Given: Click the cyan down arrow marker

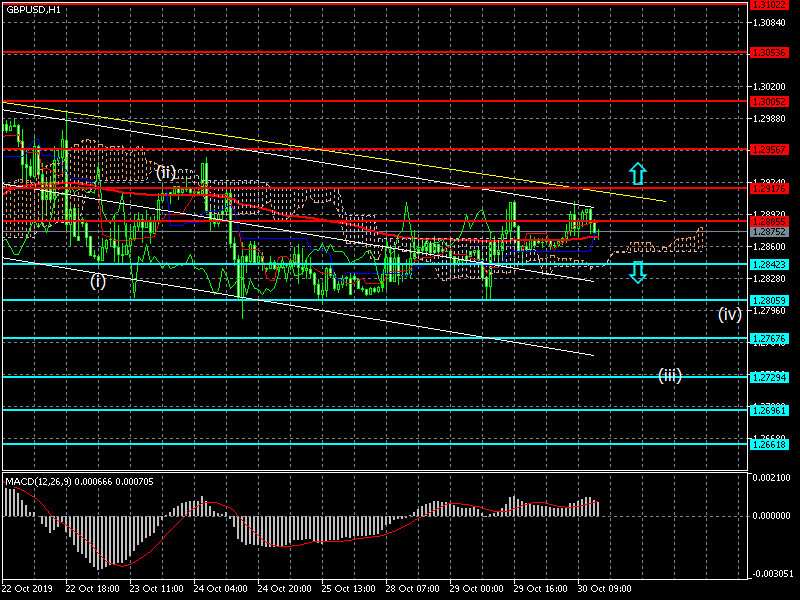Looking at the screenshot, I should 638,270.
